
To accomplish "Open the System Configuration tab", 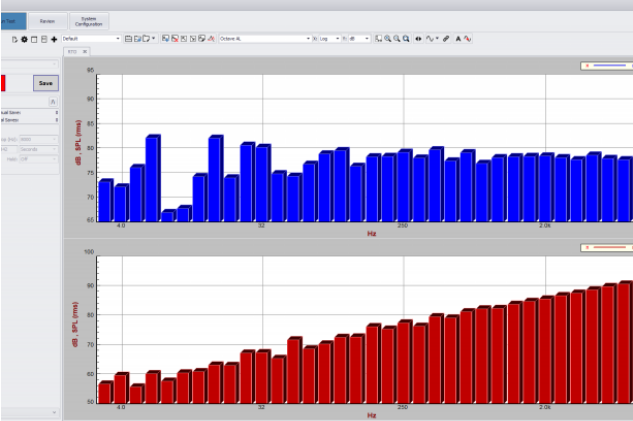I will coord(89,20).
